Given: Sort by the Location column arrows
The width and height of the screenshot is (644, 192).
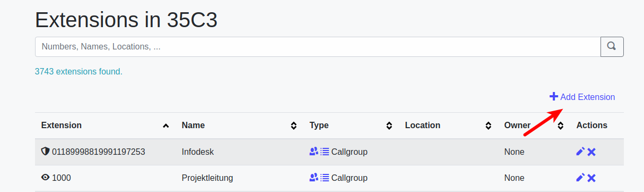Looking at the screenshot, I should 488,126.
